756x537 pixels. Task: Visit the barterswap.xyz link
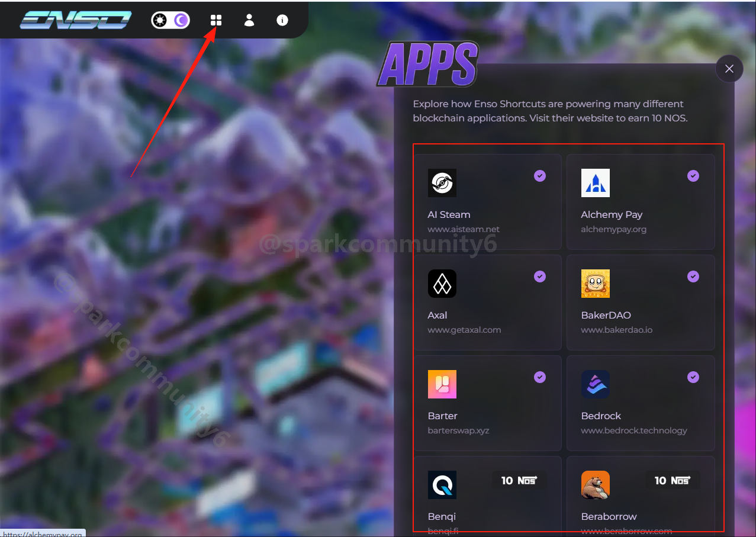coord(458,430)
